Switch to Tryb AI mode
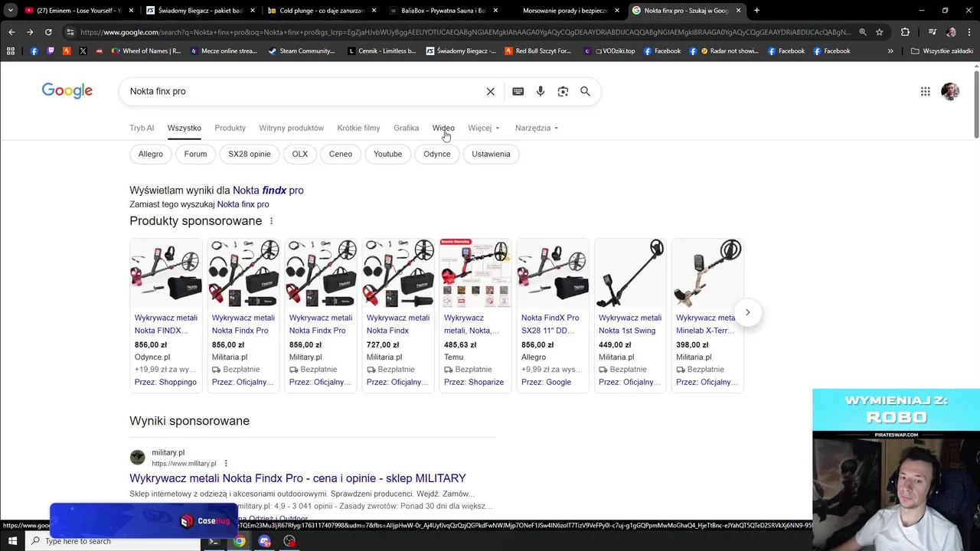This screenshot has width=980, height=551. pos(142,128)
